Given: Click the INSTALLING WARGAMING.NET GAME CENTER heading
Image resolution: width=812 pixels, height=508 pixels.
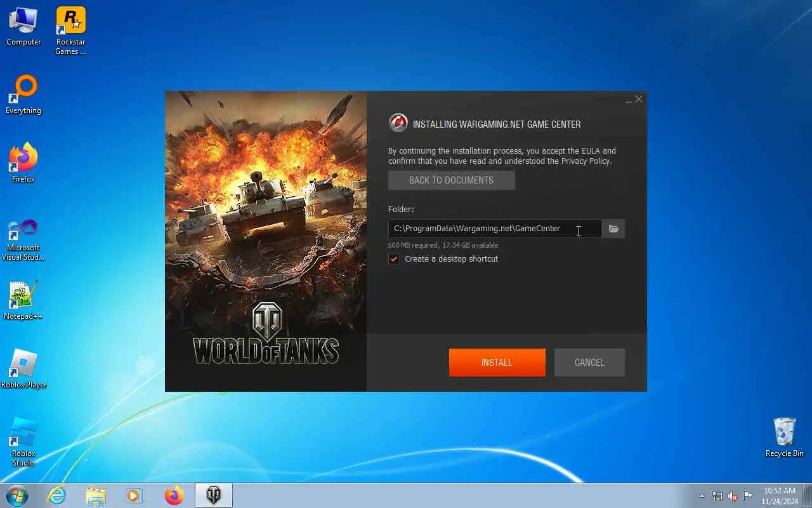Looking at the screenshot, I should [x=497, y=124].
